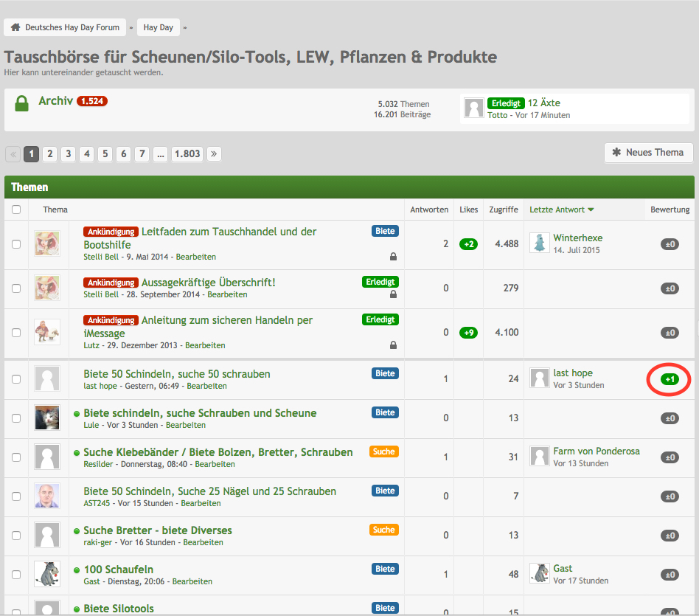Viewport: 699px width, 616px height.
Task: Click the green Archiv lock icon
Action: pos(21,103)
